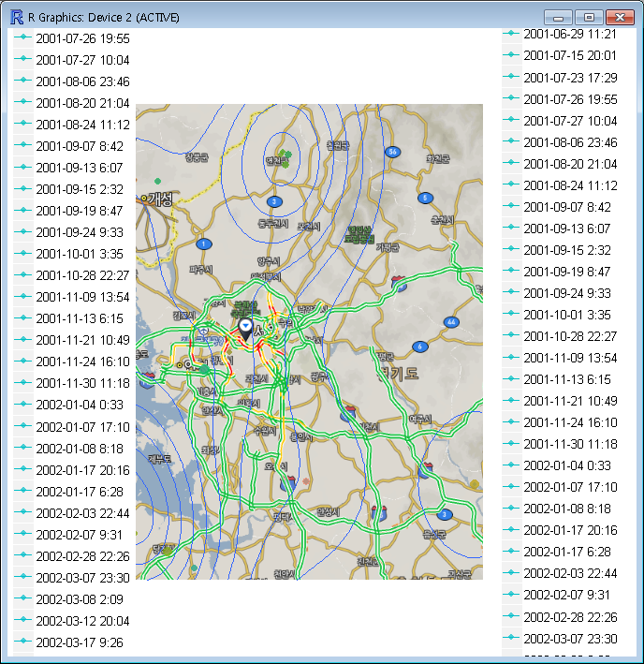Click 2001-07-27 10:04 in the right legend

click(570, 121)
